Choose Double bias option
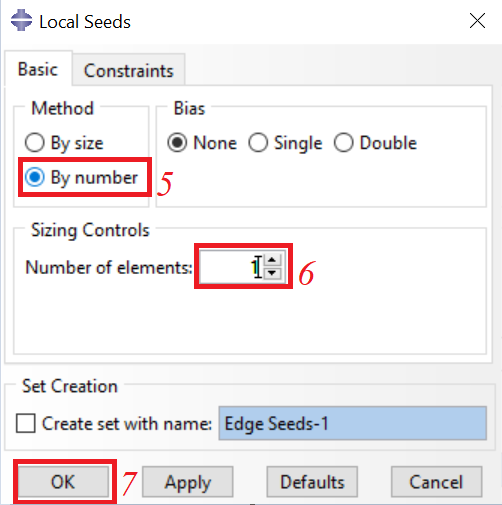 pyautogui.click(x=375, y=143)
